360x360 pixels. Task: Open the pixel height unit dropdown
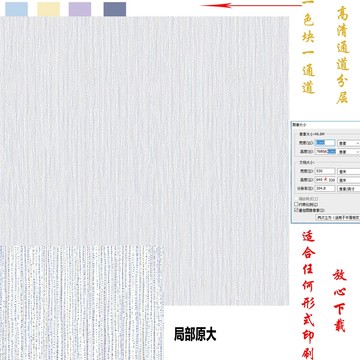click(349, 152)
